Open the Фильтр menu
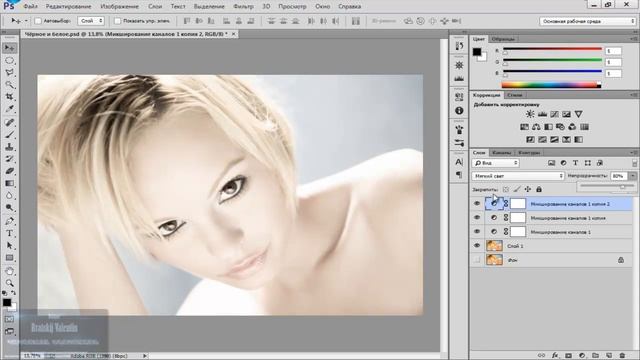Viewport: 640px width, 360px height. [243, 7]
